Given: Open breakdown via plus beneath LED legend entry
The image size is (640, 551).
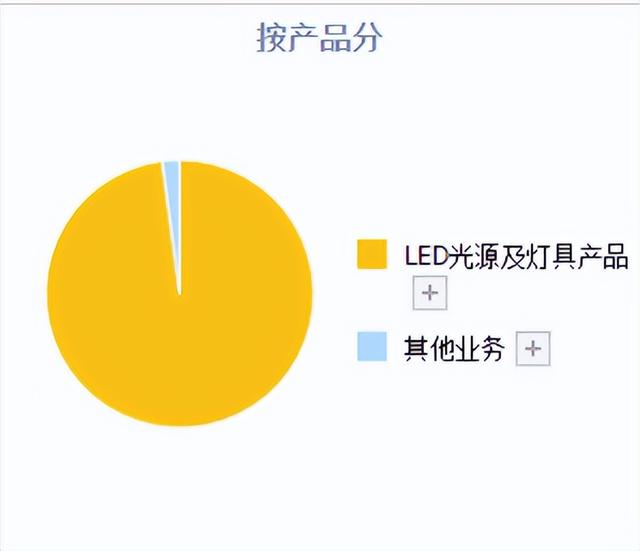Looking at the screenshot, I should (x=430, y=293).
